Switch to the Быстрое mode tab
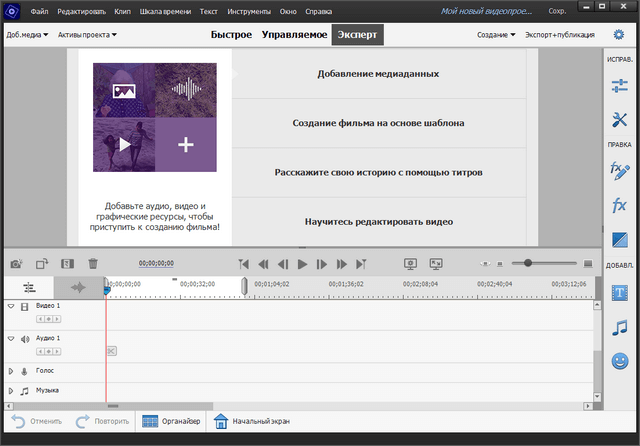 coord(231,35)
